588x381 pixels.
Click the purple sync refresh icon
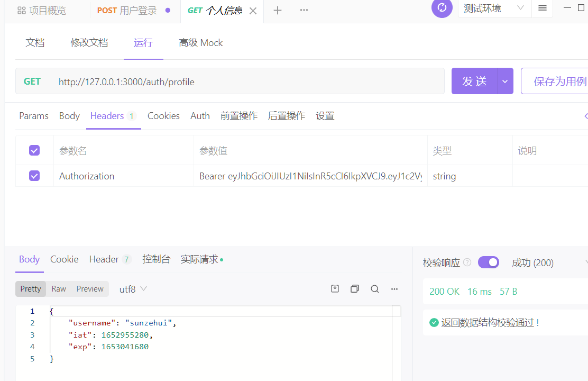(442, 8)
